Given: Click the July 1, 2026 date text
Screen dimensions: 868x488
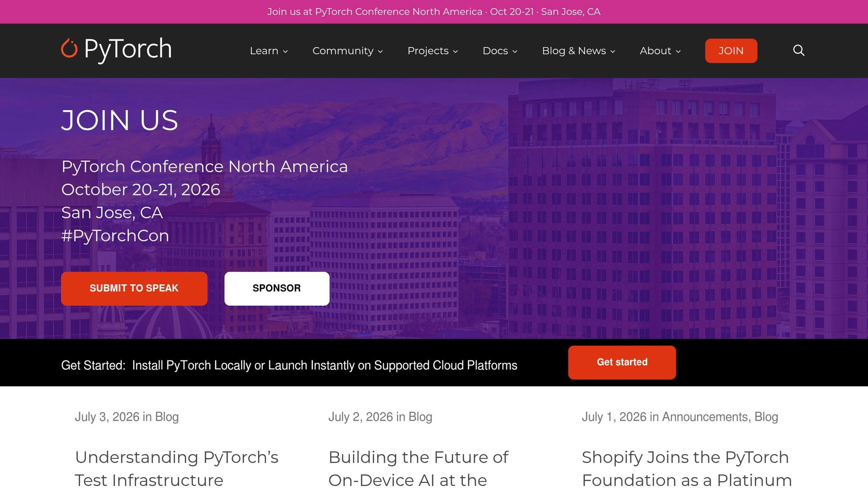Looking at the screenshot, I should [x=614, y=417].
